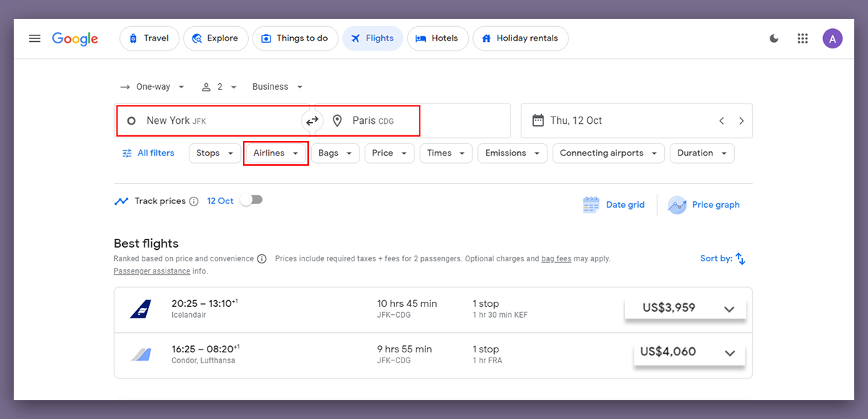The width and height of the screenshot is (868, 419).
Task: Open the Emissions filter dropdown
Action: [513, 153]
